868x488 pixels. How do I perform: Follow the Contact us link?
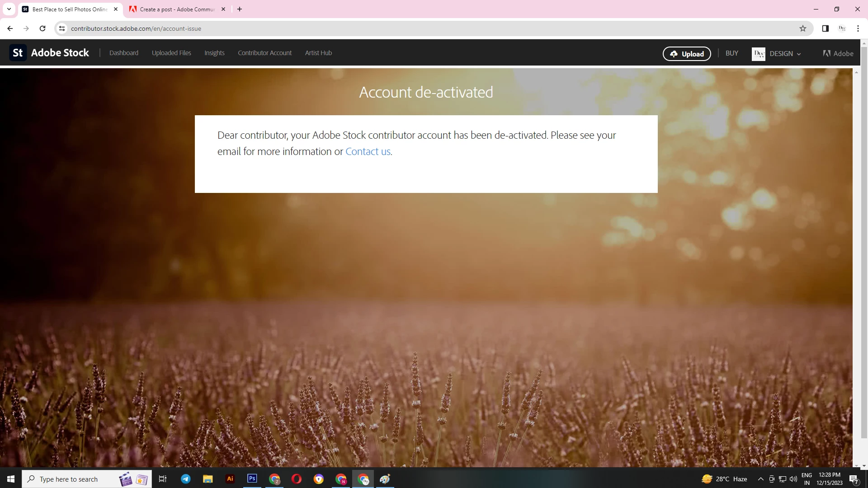point(368,152)
